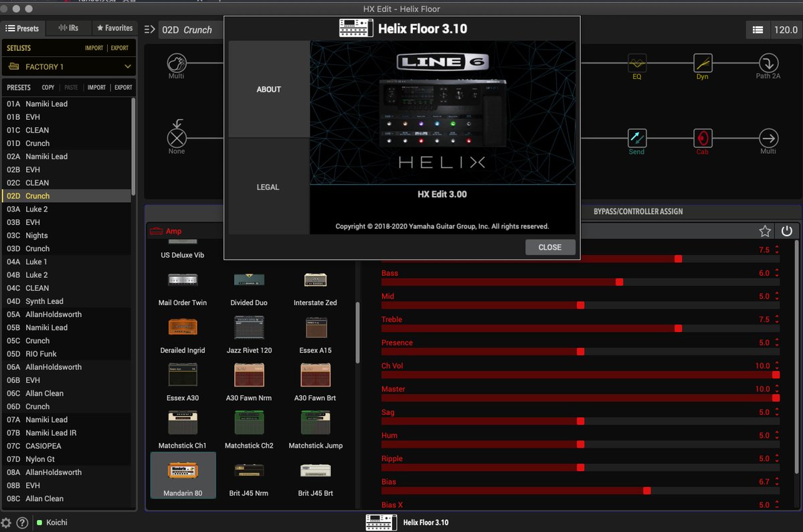
Task: Select the Send block in signal chain
Action: (x=636, y=138)
